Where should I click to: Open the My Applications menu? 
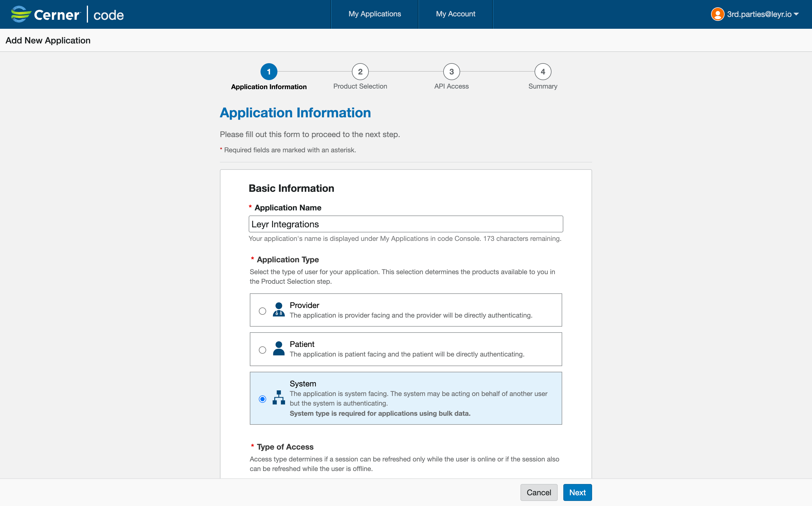coord(375,14)
